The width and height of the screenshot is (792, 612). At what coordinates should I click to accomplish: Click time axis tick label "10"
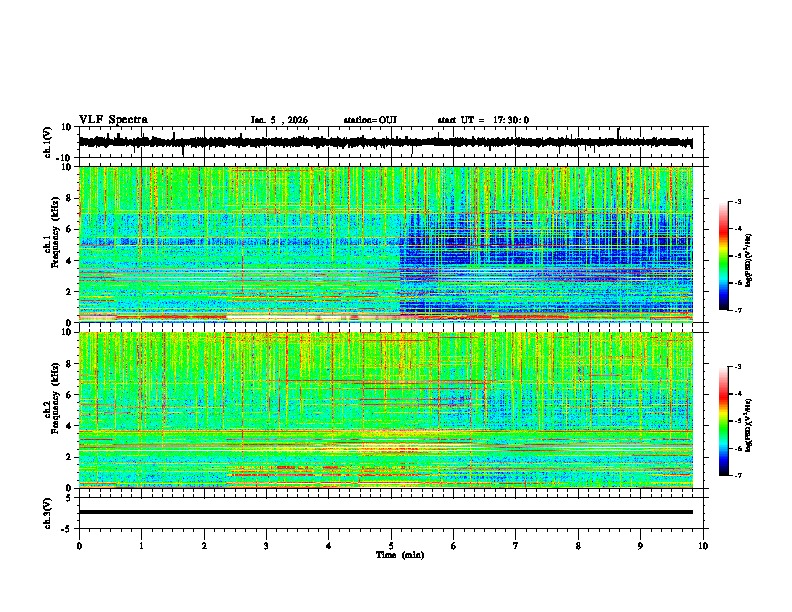tap(703, 546)
